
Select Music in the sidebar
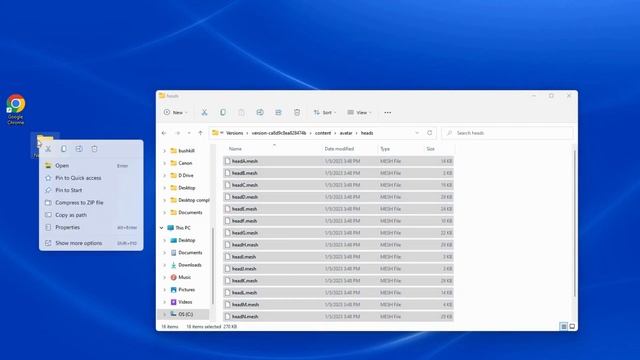tap(184, 277)
